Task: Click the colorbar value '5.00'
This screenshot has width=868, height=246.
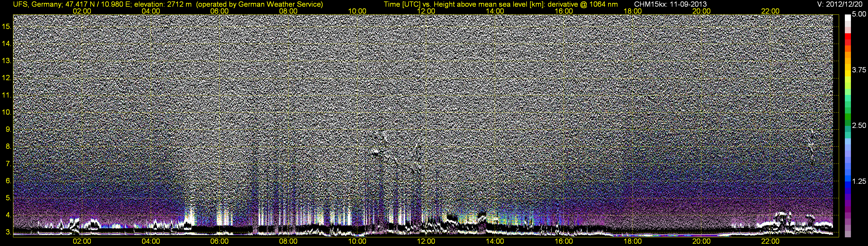Action: (x=859, y=14)
